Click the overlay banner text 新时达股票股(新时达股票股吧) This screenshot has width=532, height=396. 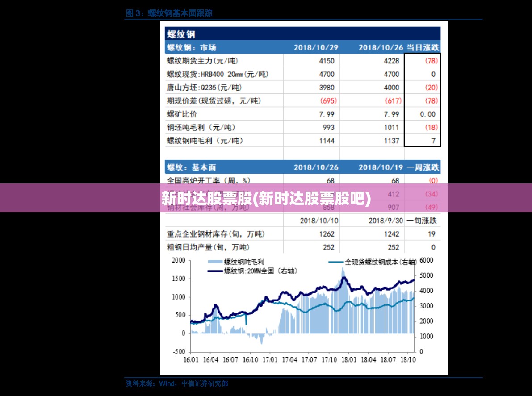[x=266, y=198]
